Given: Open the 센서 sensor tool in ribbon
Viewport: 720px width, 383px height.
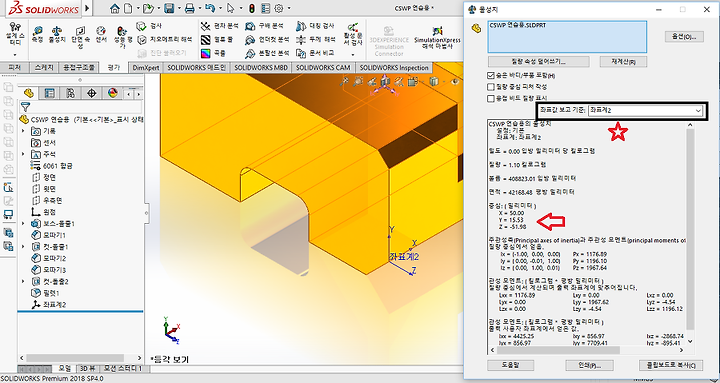Looking at the screenshot, I should [101, 35].
